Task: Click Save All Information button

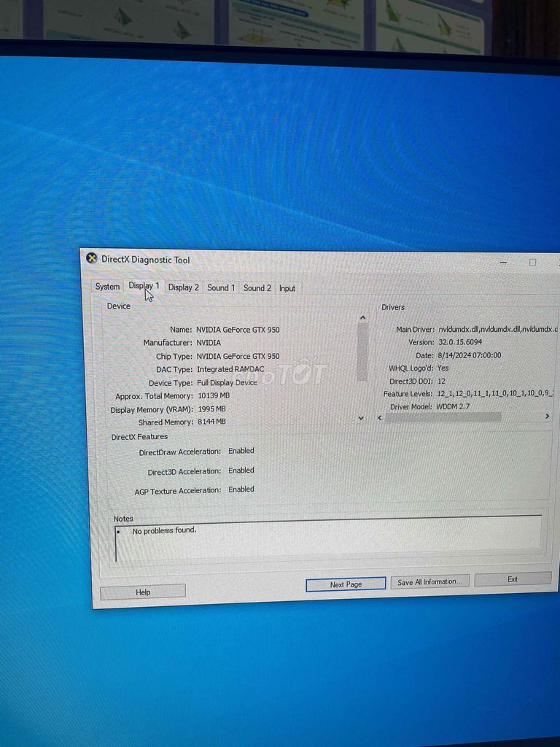Action: pyautogui.click(x=429, y=581)
